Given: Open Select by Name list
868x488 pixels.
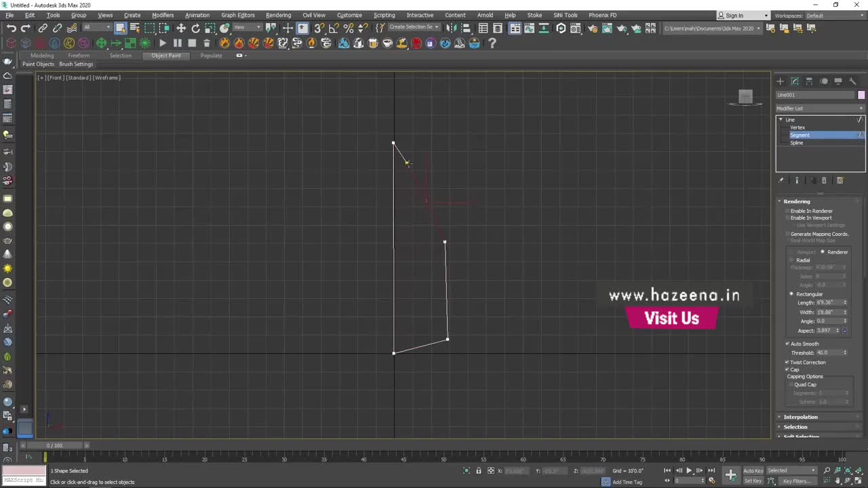Looking at the screenshot, I should click(x=134, y=28).
